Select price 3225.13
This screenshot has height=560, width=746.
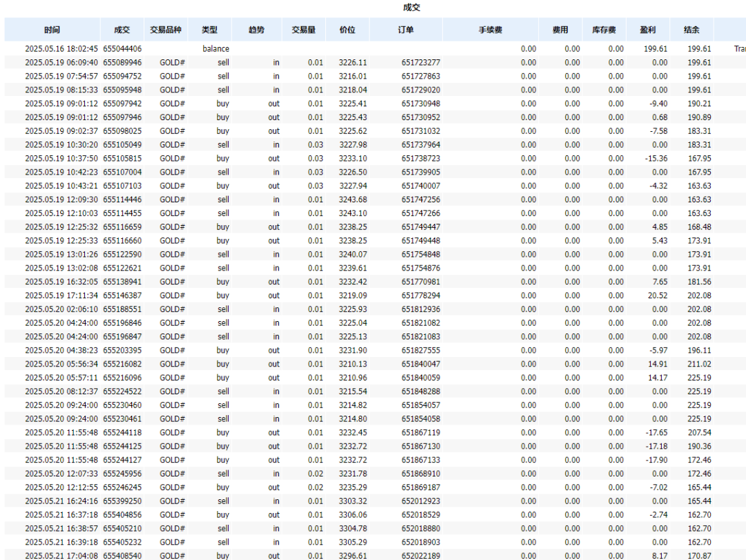coord(352,336)
